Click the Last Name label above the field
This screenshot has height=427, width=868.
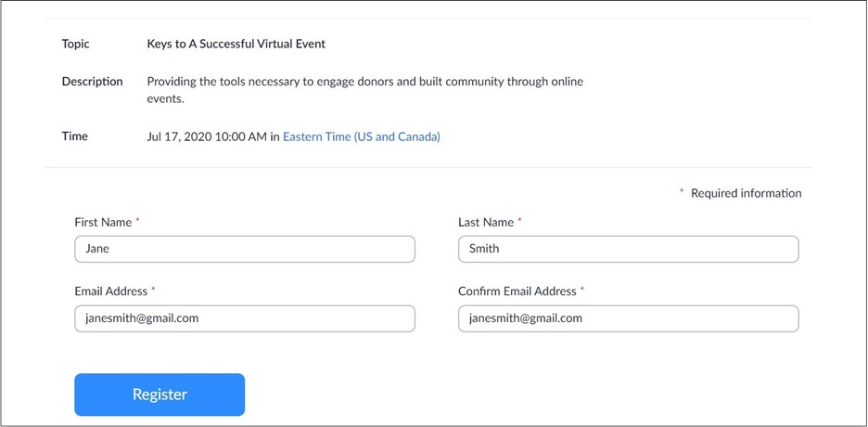[485, 223]
